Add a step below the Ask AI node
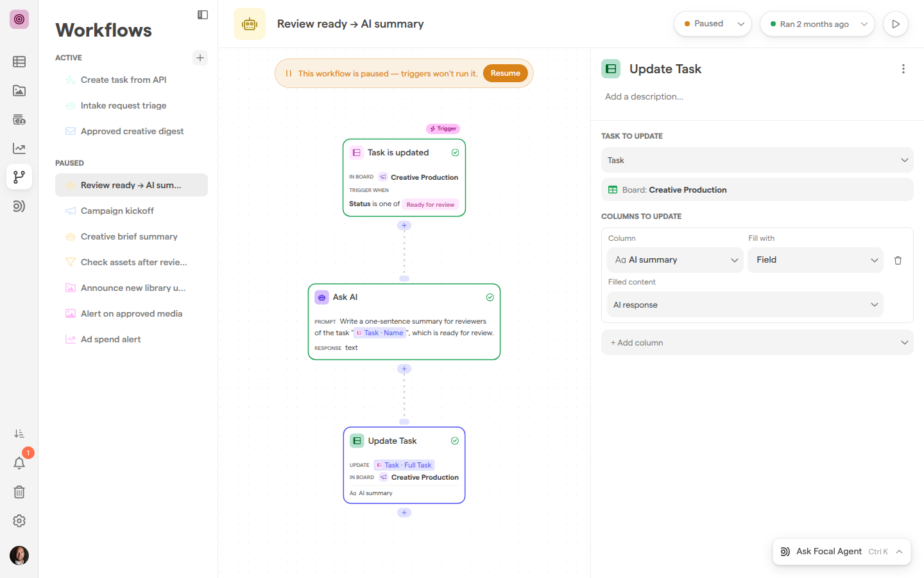The width and height of the screenshot is (924, 578). coord(404,369)
